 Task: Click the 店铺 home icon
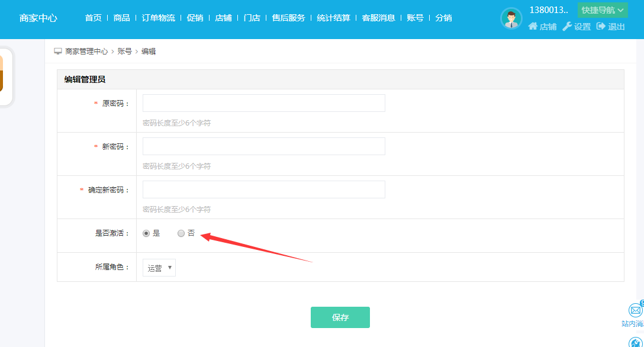533,27
